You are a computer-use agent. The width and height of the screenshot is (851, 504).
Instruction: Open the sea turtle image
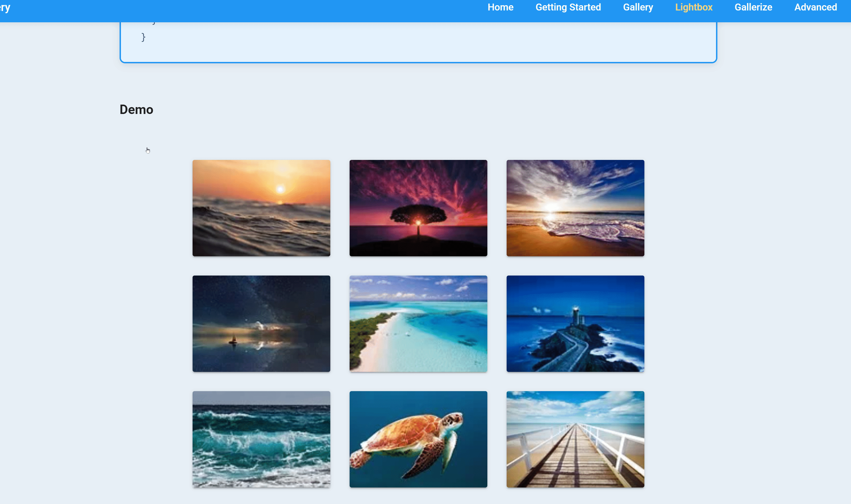pos(418,439)
